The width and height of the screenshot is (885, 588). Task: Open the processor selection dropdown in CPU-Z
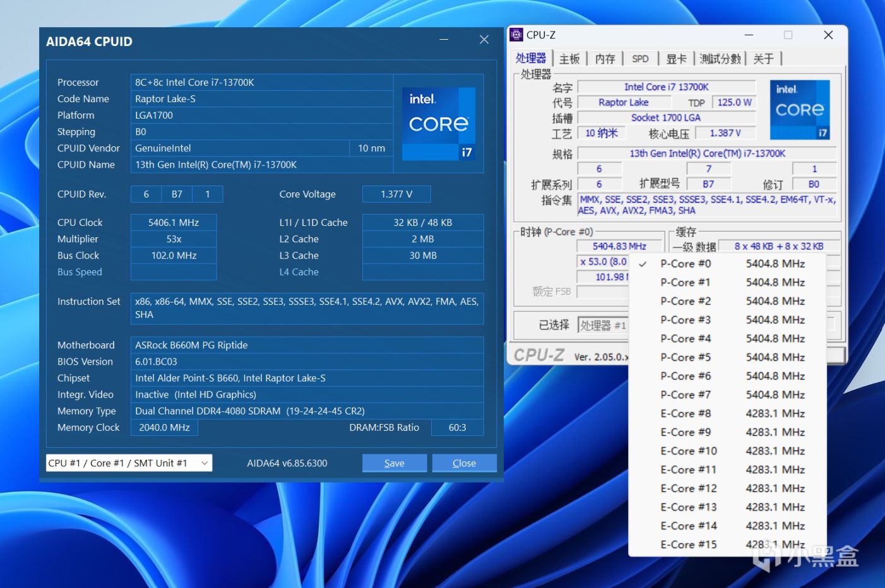pyautogui.click(x=602, y=326)
